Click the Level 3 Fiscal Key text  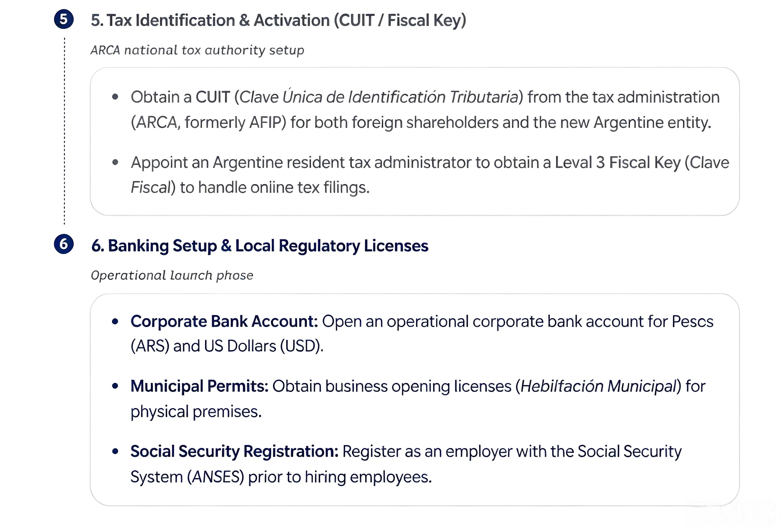(x=618, y=163)
